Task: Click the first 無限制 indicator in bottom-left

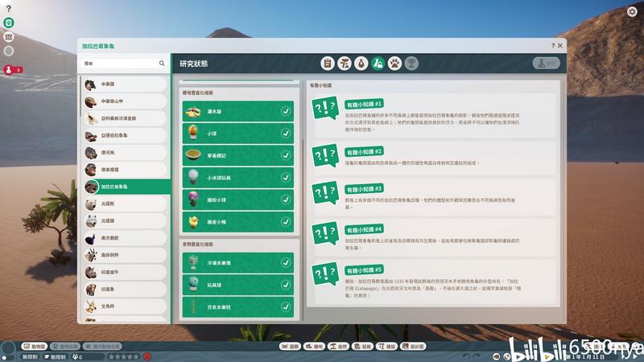Action: (30, 357)
